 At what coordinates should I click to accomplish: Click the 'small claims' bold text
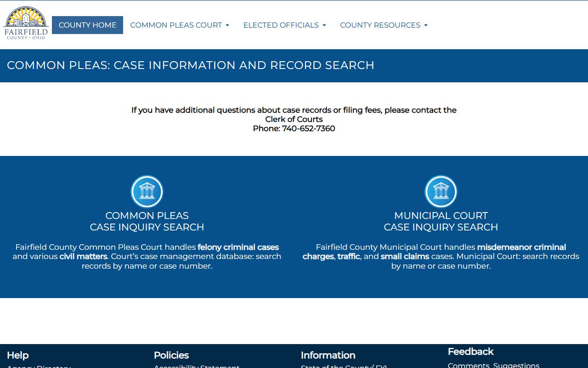(x=405, y=256)
